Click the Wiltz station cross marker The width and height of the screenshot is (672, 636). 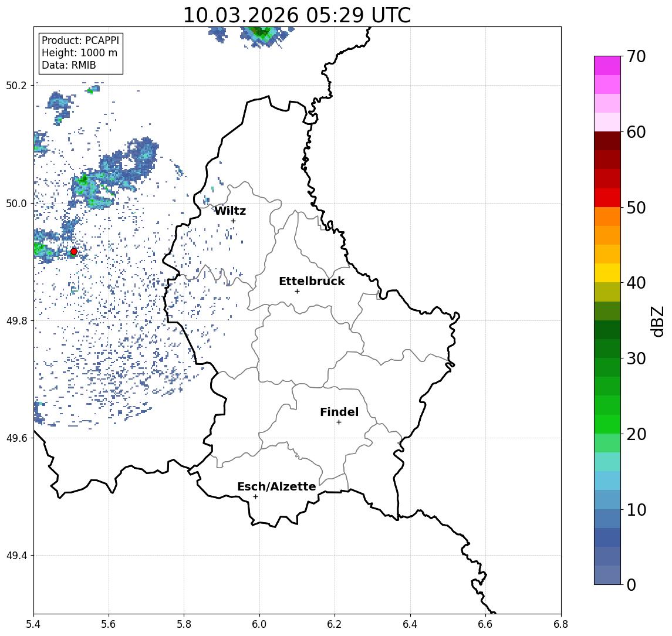(x=233, y=221)
